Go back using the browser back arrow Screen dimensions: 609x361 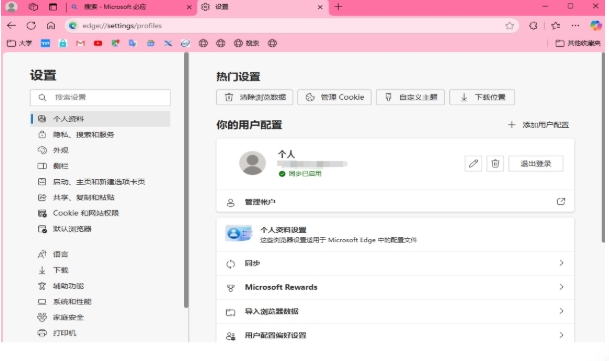coord(12,26)
